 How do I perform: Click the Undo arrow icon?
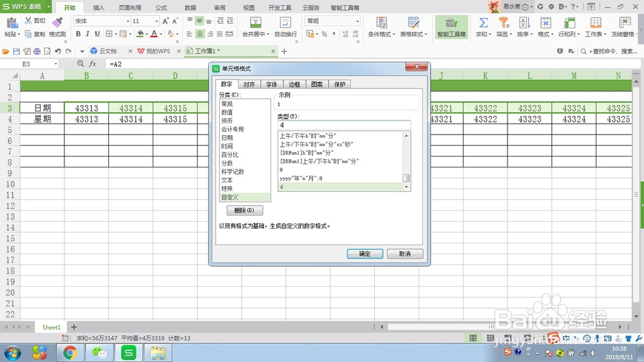click(58, 52)
